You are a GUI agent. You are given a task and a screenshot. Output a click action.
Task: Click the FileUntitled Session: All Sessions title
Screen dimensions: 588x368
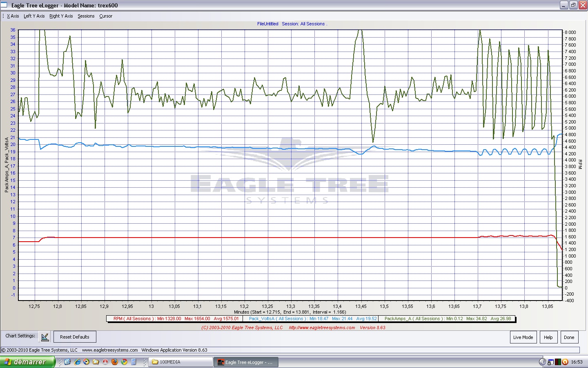tap(292, 24)
